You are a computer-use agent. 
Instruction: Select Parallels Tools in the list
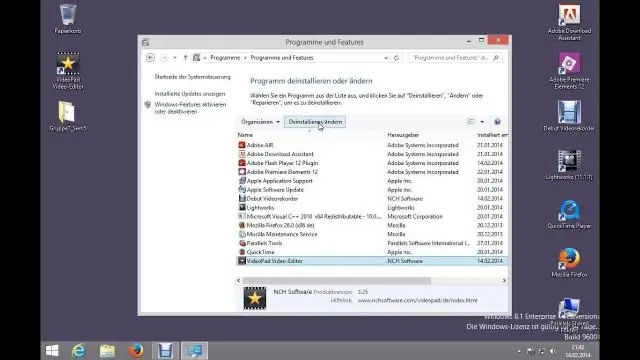tap(372, 243)
